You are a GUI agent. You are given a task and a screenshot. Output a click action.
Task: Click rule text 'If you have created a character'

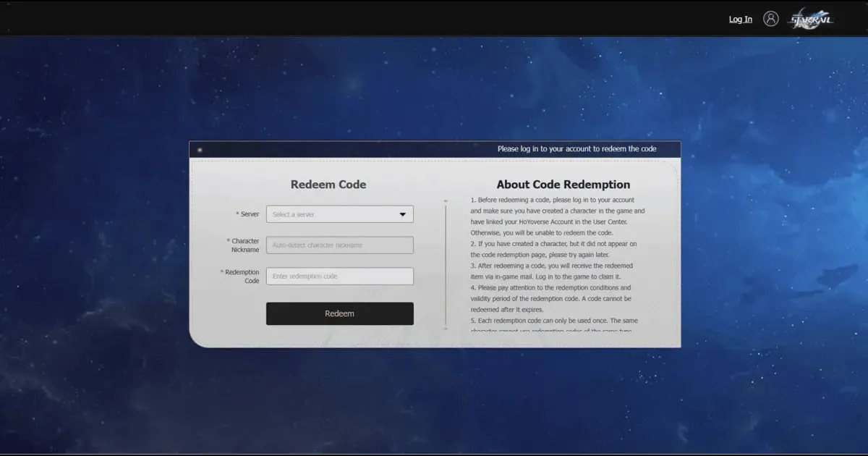pyautogui.click(x=553, y=249)
